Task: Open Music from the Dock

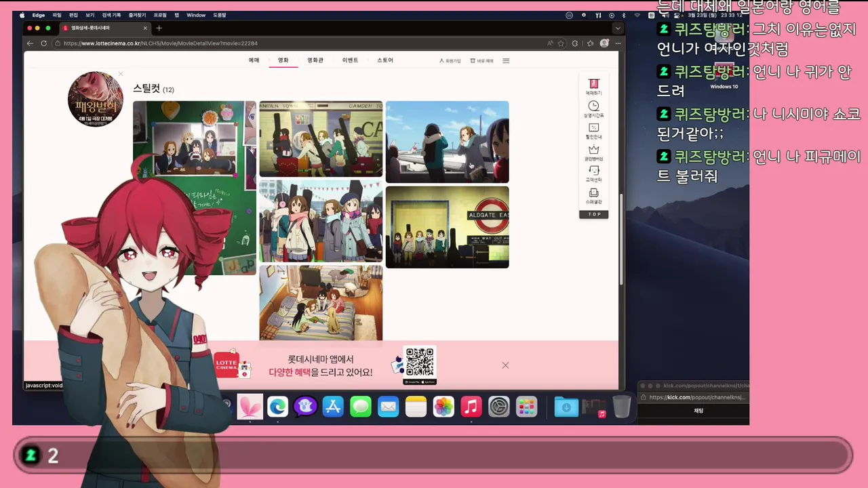Action: click(x=471, y=406)
